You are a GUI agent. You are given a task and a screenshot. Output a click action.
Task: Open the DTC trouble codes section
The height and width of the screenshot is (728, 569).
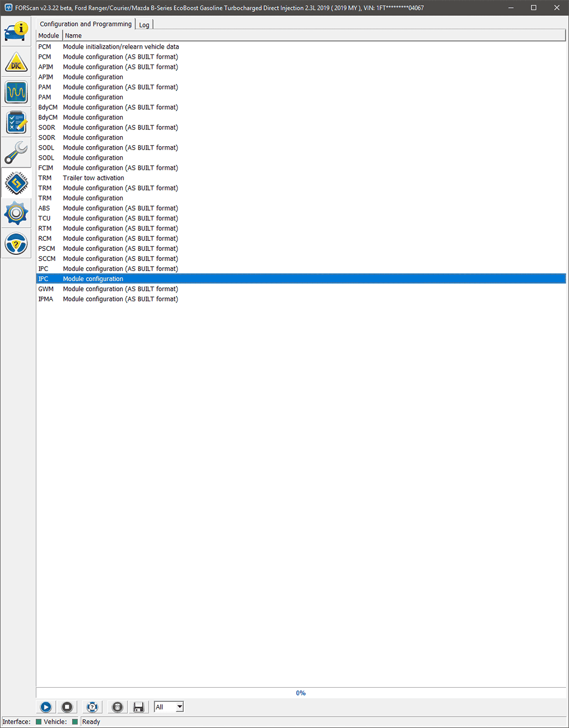(x=16, y=62)
